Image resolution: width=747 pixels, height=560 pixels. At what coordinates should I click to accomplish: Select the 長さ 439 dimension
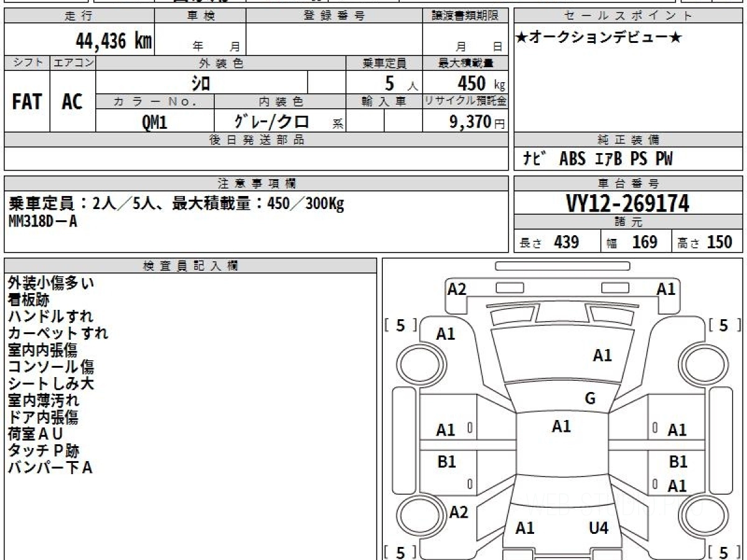[550, 242]
